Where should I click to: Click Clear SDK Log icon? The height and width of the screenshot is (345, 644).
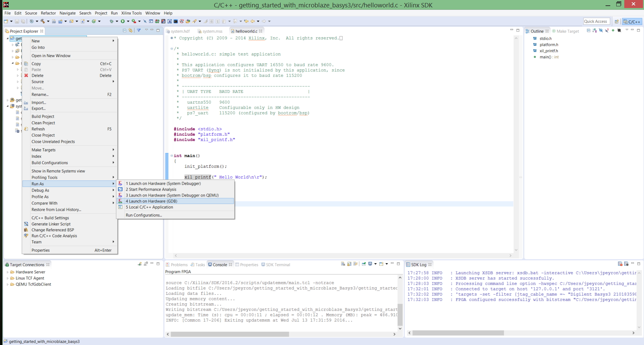(620, 264)
